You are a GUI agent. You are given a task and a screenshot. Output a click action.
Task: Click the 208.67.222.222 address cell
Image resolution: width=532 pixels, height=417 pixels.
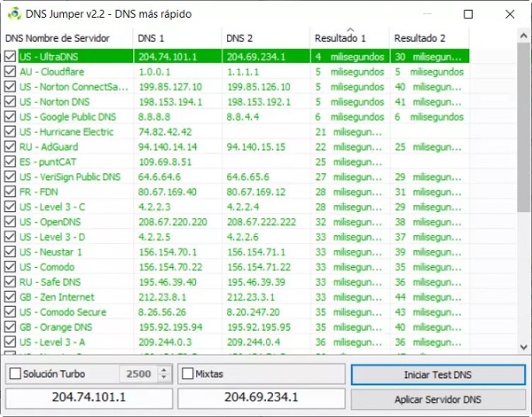[x=262, y=222]
